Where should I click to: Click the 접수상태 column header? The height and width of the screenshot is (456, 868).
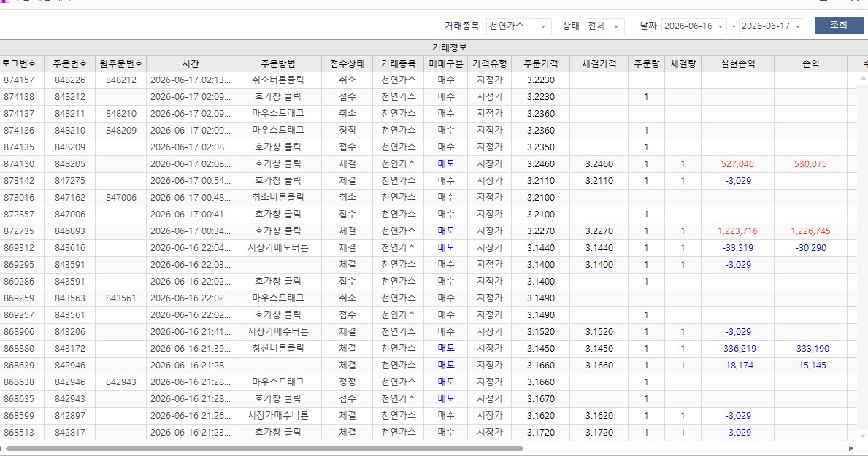[x=347, y=63]
